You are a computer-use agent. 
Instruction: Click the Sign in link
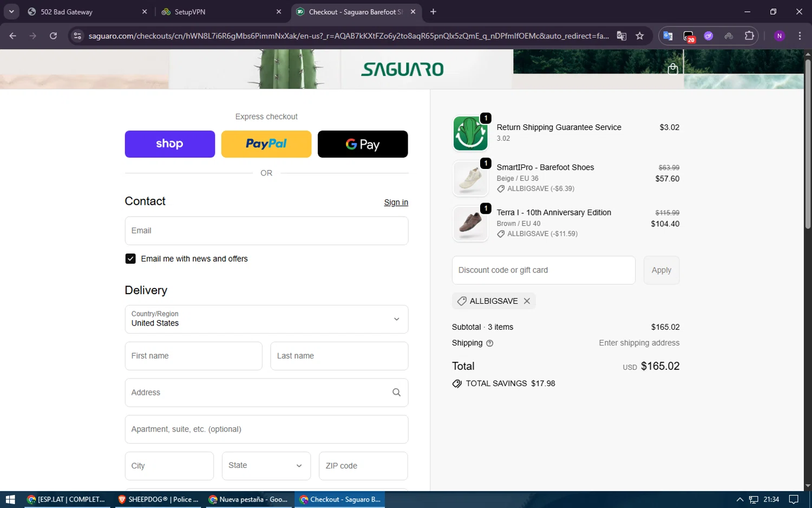click(x=396, y=203)
